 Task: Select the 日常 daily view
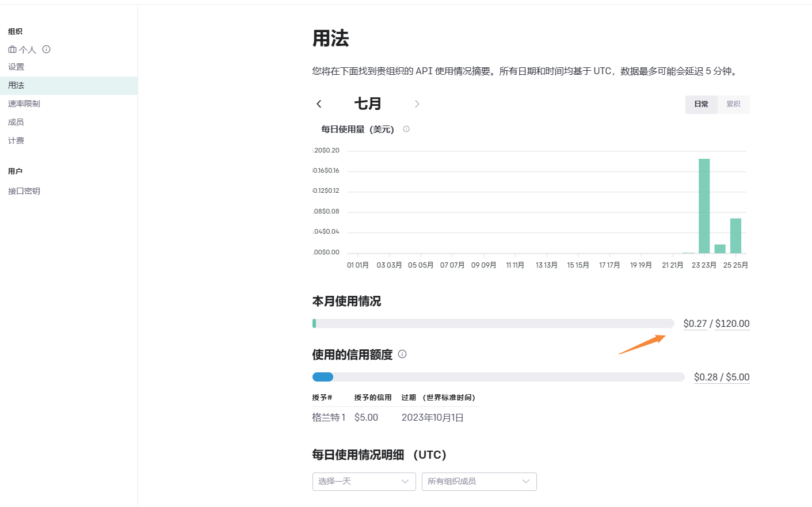[701, 104]
